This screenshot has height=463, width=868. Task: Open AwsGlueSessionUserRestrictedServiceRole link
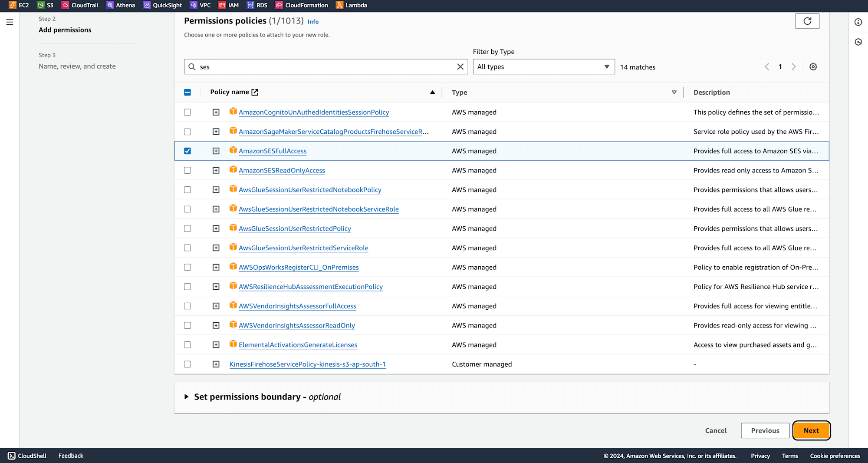[303, 248]
